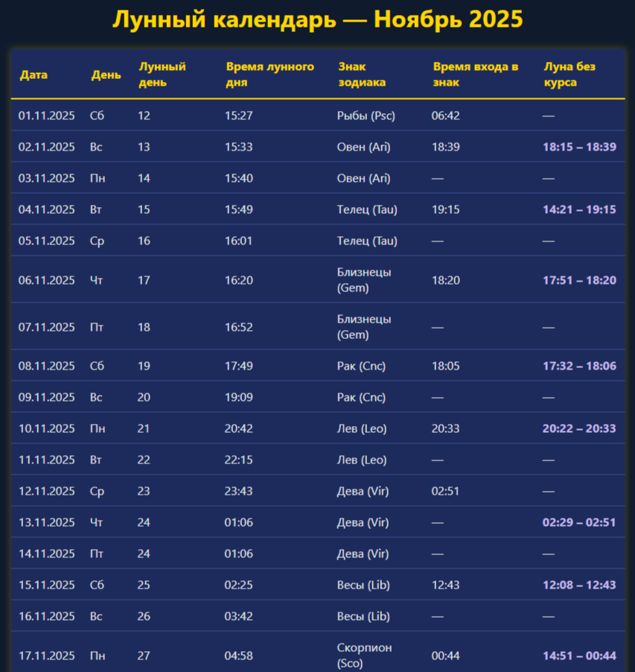The width and height of the screenshot is (635, 672).
Task: Click the void-of-course time '20:22 – 20:33'
Action: click(579, 428)
